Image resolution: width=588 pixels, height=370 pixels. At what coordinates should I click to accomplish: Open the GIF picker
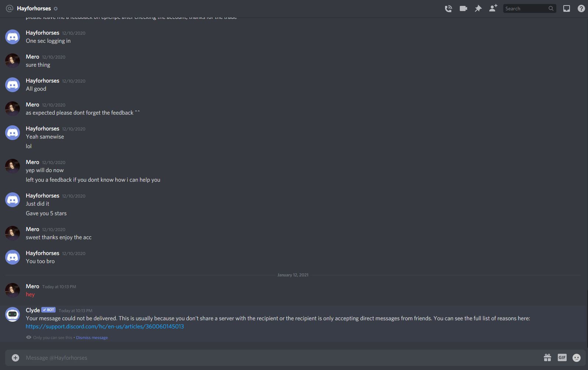562,357
